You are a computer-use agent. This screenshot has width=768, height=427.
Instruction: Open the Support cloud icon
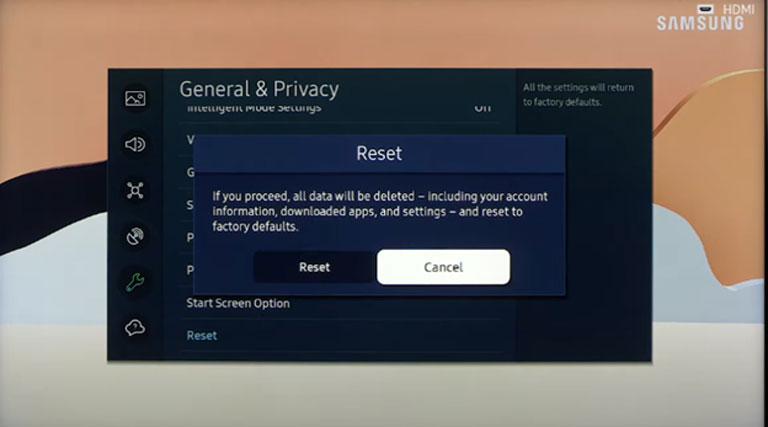coord(135,327)
